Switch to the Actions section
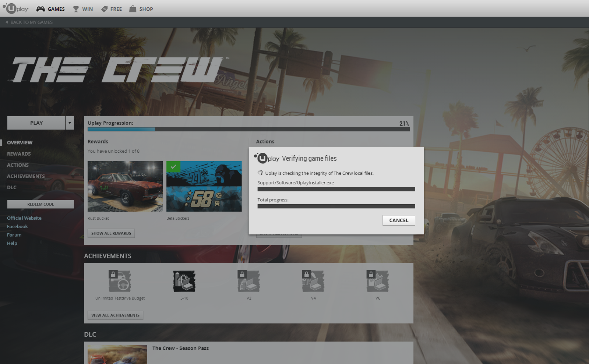 pyautogui.click(x=18, y=165)
